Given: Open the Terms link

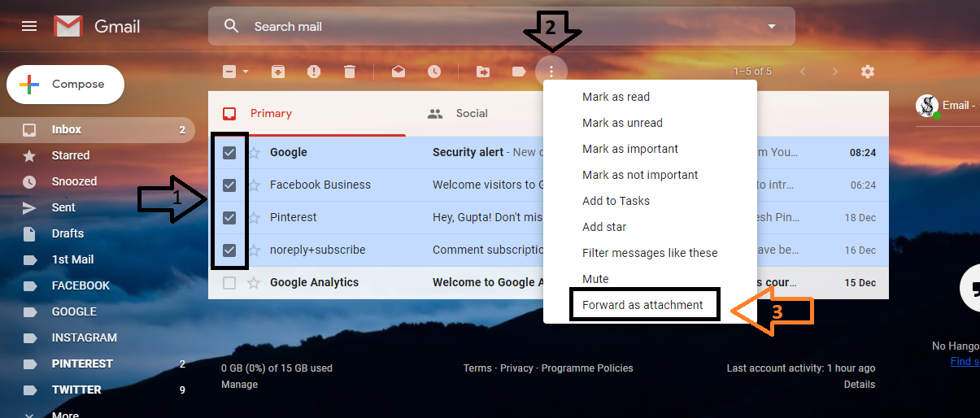Looking at the screenshot, I should click(477, 368).
